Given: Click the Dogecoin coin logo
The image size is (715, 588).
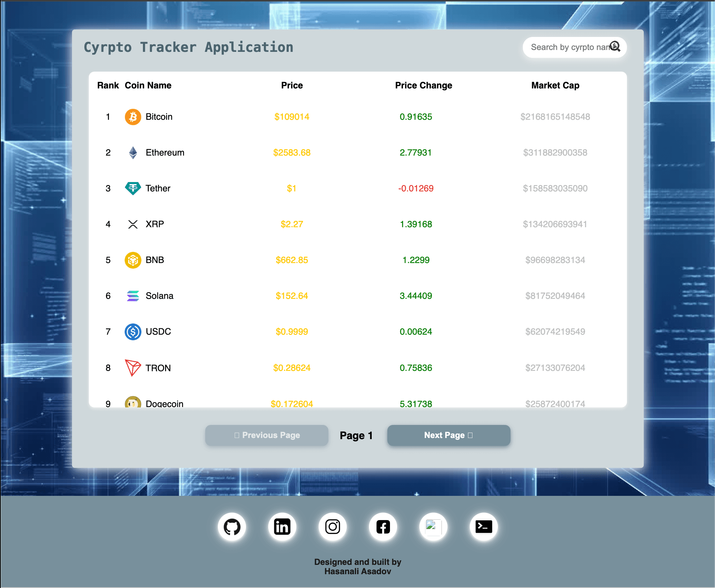Looking at the screenshot, I should pyautogui.click(x=133, y=402).
